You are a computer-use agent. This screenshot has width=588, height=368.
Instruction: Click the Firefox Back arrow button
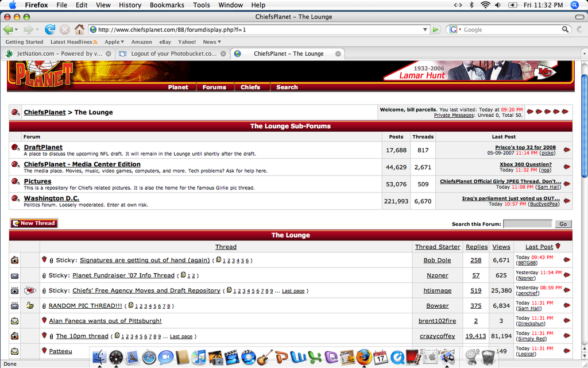pos(8,29)
